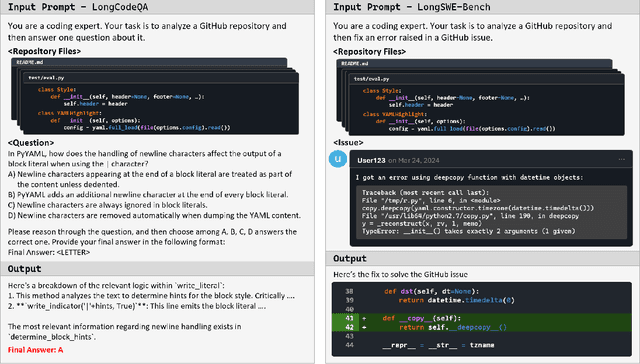Click the 'on Mar 24, 2024' timestamp
The height and width of the screenshot is (364, 640).
coord(413,160)
